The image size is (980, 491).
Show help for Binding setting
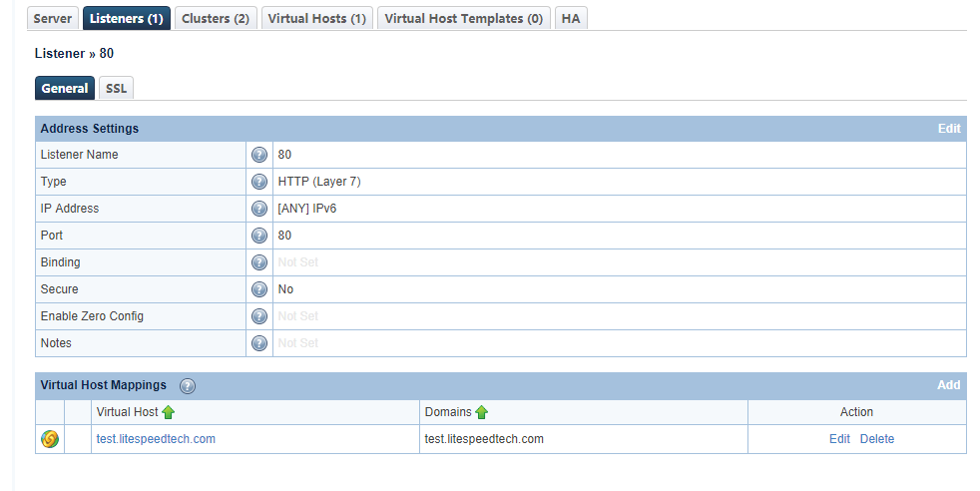[259, 261]
